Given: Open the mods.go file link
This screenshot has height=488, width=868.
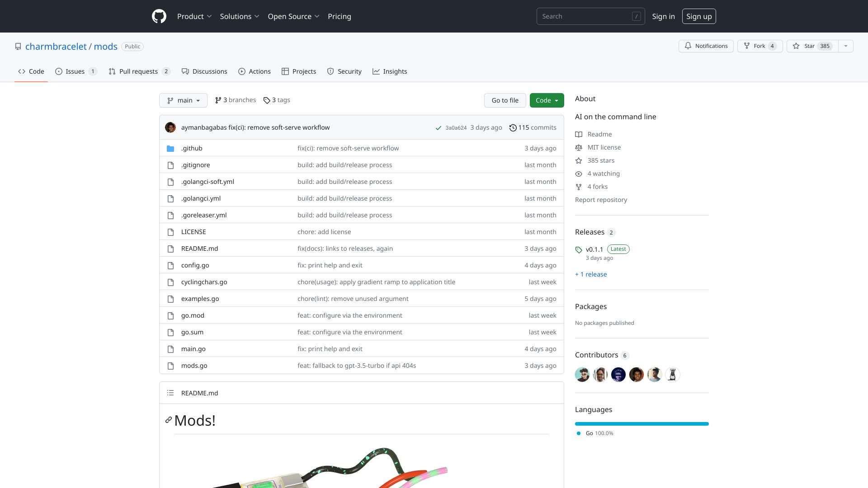Looking at the screenshot, I should tap(194, 366).
